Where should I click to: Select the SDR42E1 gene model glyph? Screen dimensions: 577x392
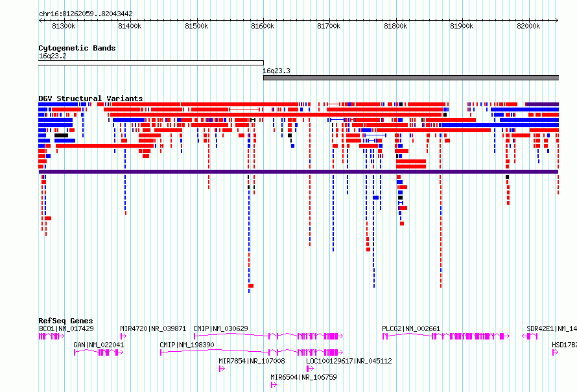click(530, 336)
